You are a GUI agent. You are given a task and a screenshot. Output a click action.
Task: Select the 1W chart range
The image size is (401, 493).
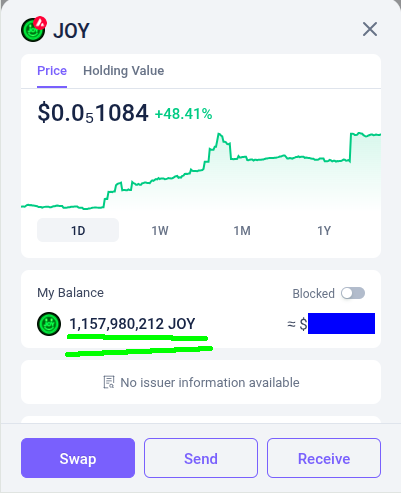tap(160, 230)
